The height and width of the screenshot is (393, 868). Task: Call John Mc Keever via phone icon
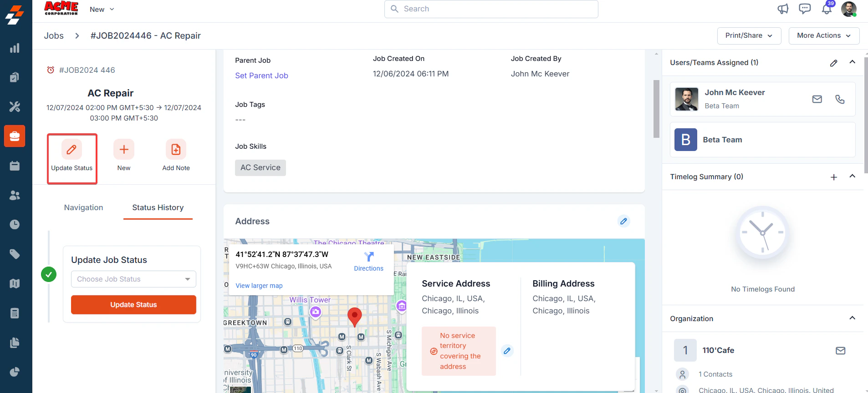pos(840,99)
